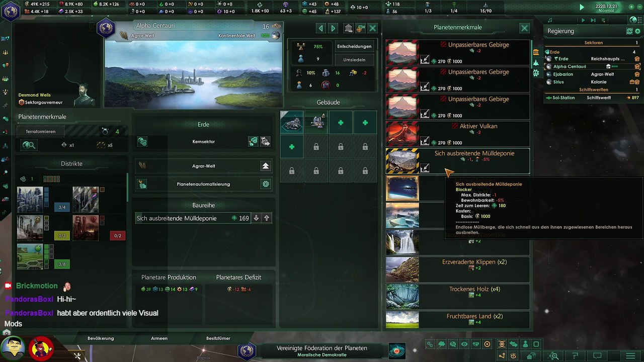Image resolution: width=644 pixels, height=362 pixels.
Task: Clear first Unpassierbares Gebirge blocker
Action: 425,60
